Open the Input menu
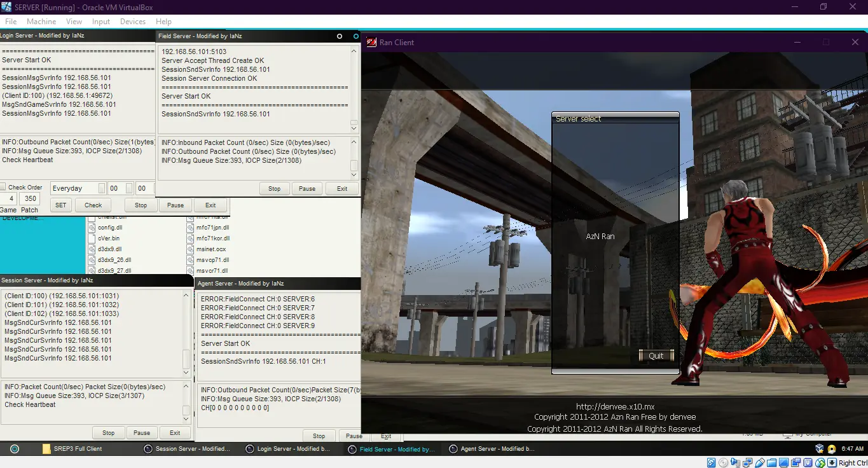 pyautogui.click(x=101, y=22)
